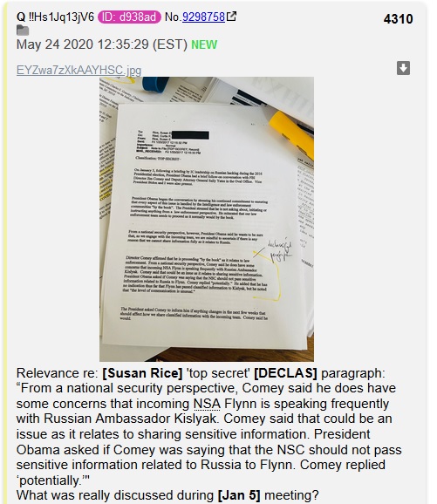
Task: Click the Q !!Hs1Jq13jV6 tripcode name
Action: click(55, 17)
